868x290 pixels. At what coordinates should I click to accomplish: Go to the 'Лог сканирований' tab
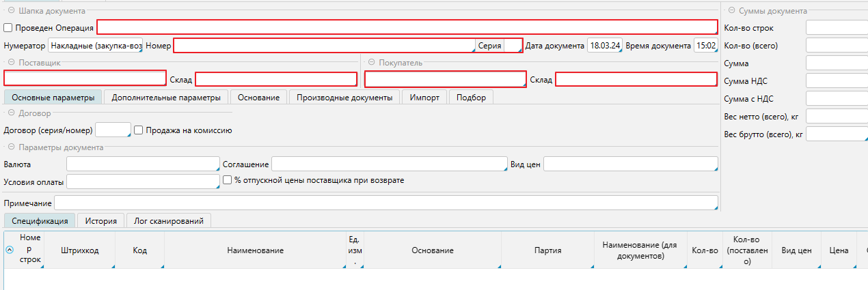pyautogui.click(x=168, y=220)
